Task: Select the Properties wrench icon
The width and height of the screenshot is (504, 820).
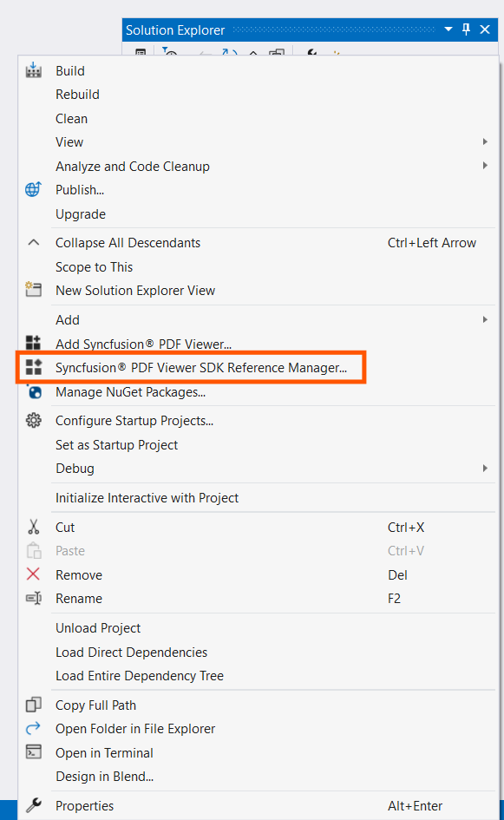Action: (33, 805)
